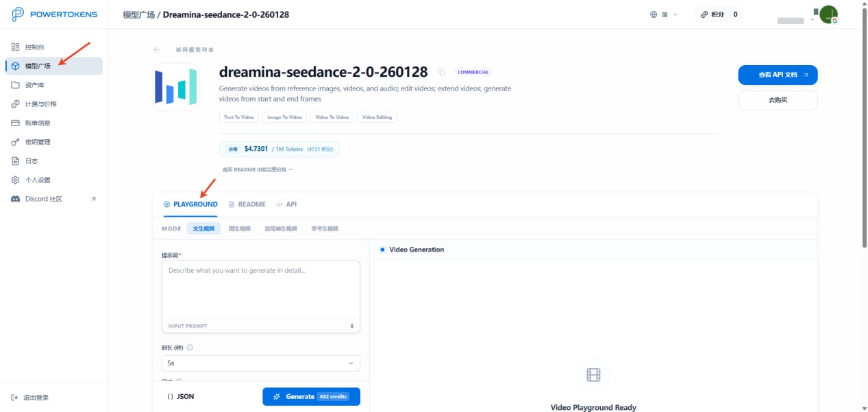Image resolution: width=868 pixels, height=412 pixels.
Task: Open the JSON view button
Action: click(180, 396)
